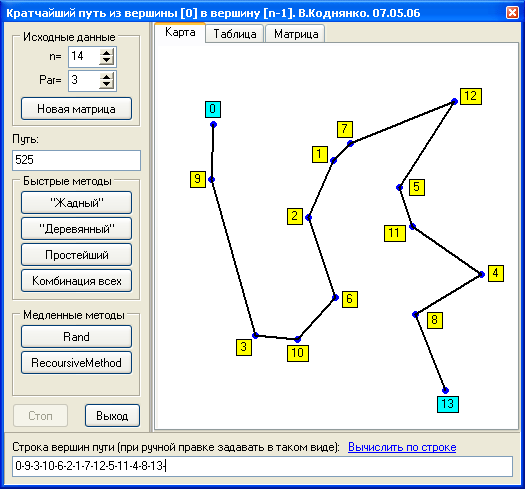Click the cyan end vertex label 13
This screenshot has width=525, height=489.
448,404
